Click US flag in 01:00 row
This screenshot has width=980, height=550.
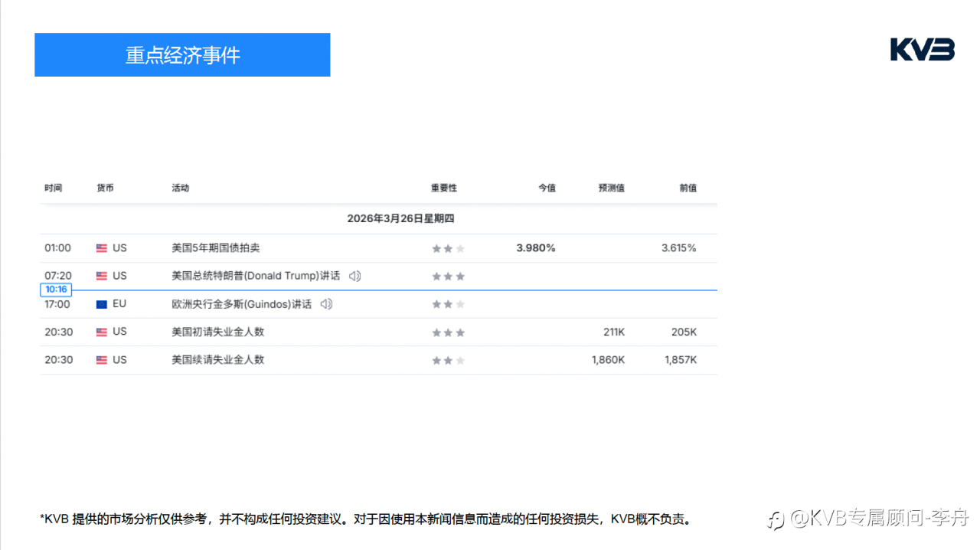coord(102,248)
